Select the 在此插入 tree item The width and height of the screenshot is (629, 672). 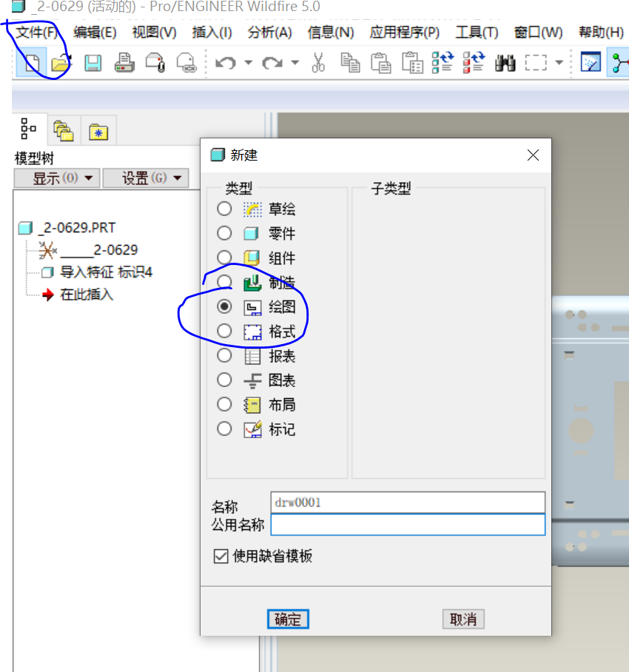78,295
